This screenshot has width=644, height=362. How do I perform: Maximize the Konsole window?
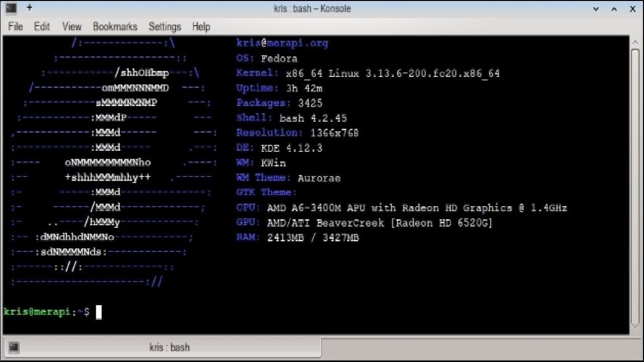(614, 9)
